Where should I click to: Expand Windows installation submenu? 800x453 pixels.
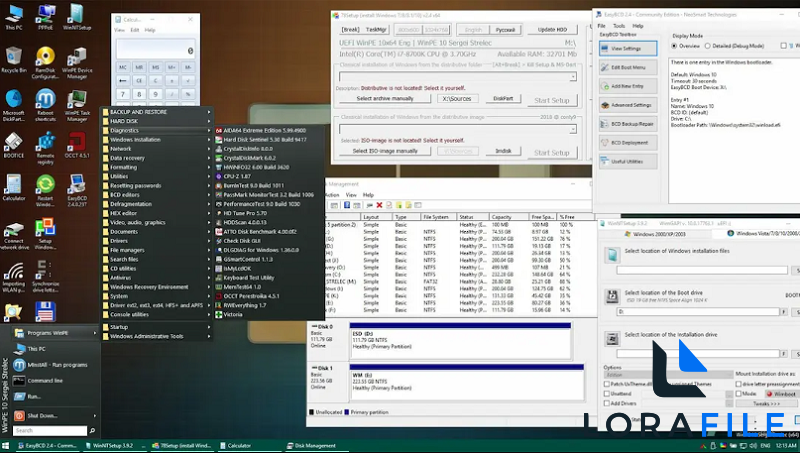click(x=157, y=139)
